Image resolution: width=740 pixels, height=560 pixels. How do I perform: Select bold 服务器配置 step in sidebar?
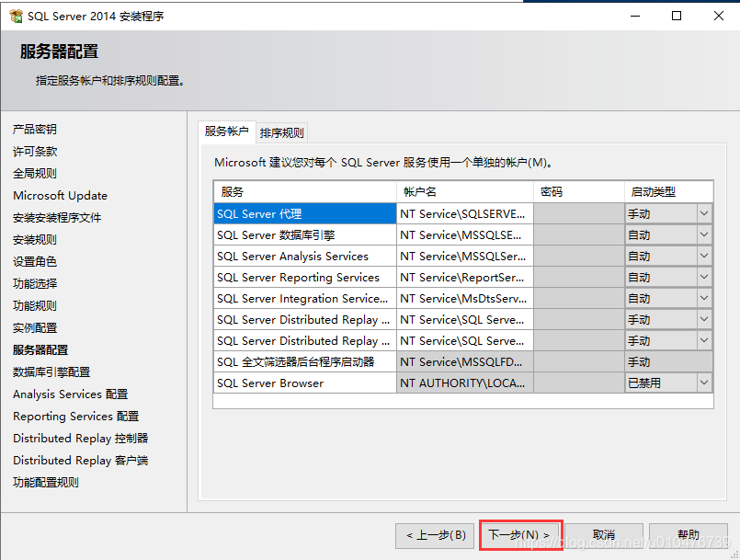coord(40,349)
